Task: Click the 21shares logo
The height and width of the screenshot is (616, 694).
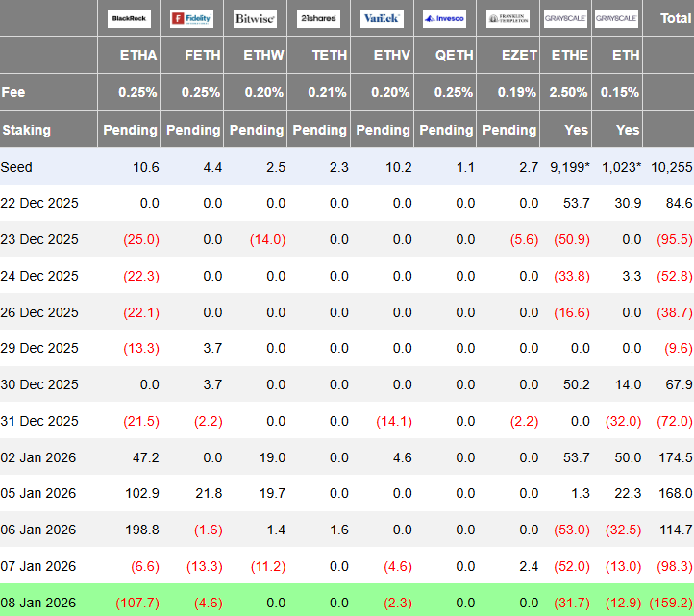Action: tap(318, 18)
